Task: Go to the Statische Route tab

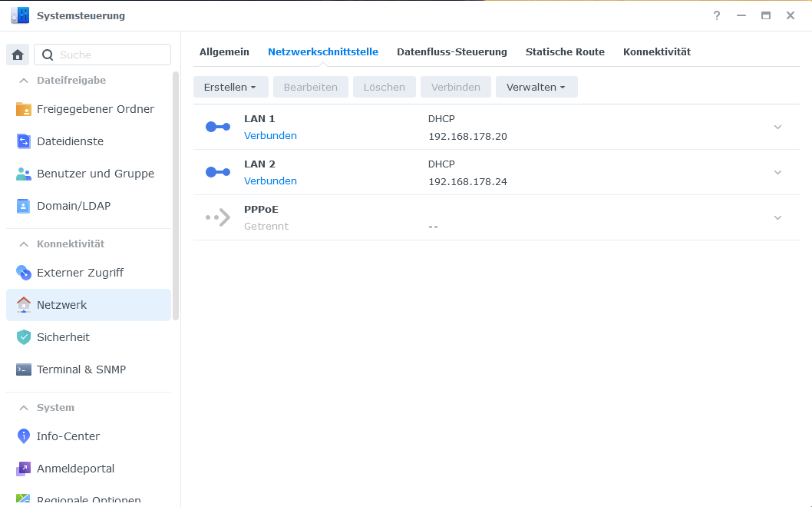Action: pyautogui.click(x=565, y=51)
